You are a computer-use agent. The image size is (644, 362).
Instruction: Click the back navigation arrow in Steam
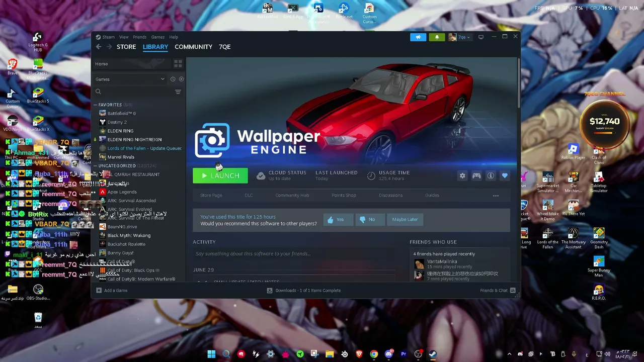tap(99, 47)
